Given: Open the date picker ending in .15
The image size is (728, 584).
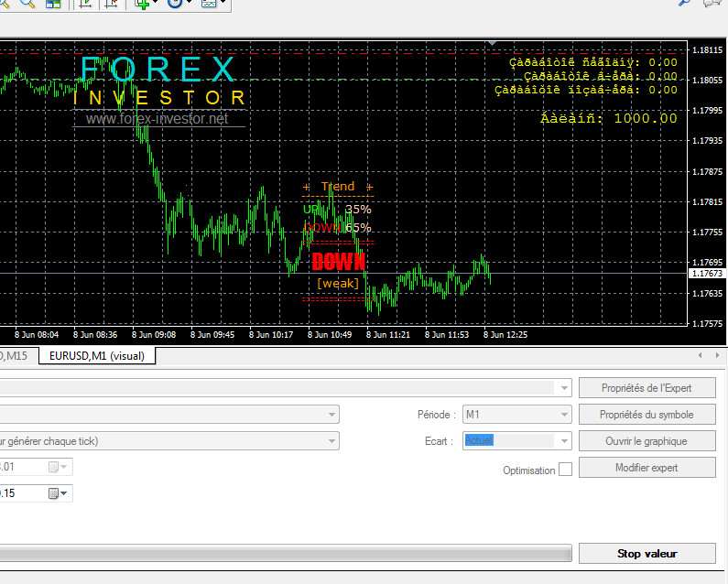Looking at the screenshot, I should 53,493.
